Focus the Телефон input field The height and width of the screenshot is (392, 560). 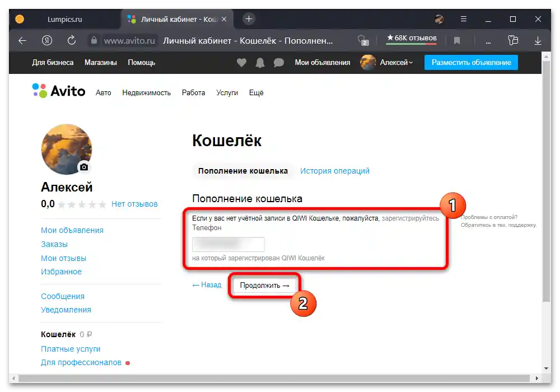pyautogui.click(x=228, y=244)
